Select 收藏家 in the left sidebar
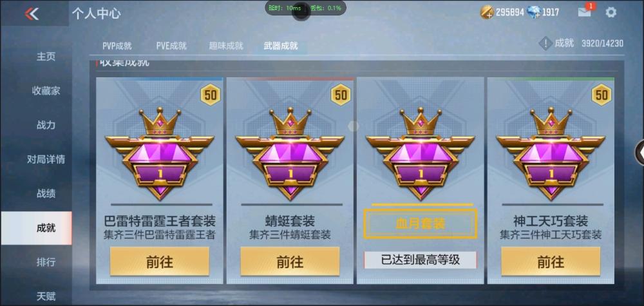The image size is (644, 306). (x=46, y=91)
